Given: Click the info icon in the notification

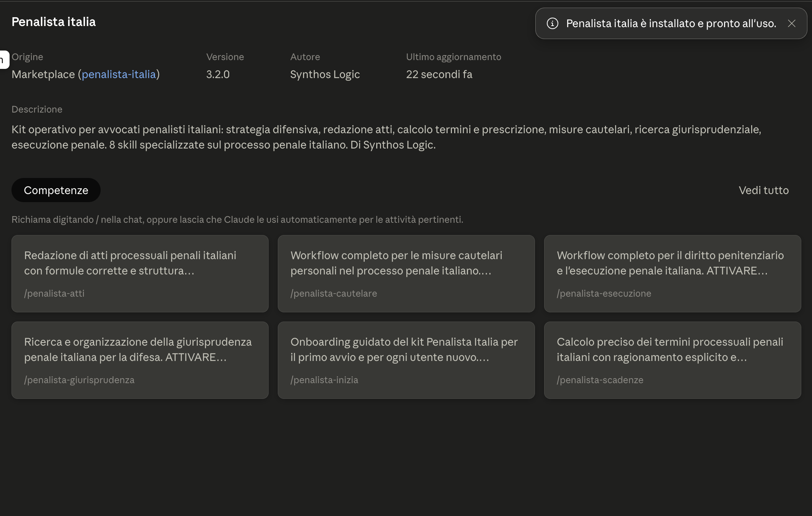Looking at the screenshot, I should tap(552, 23).
